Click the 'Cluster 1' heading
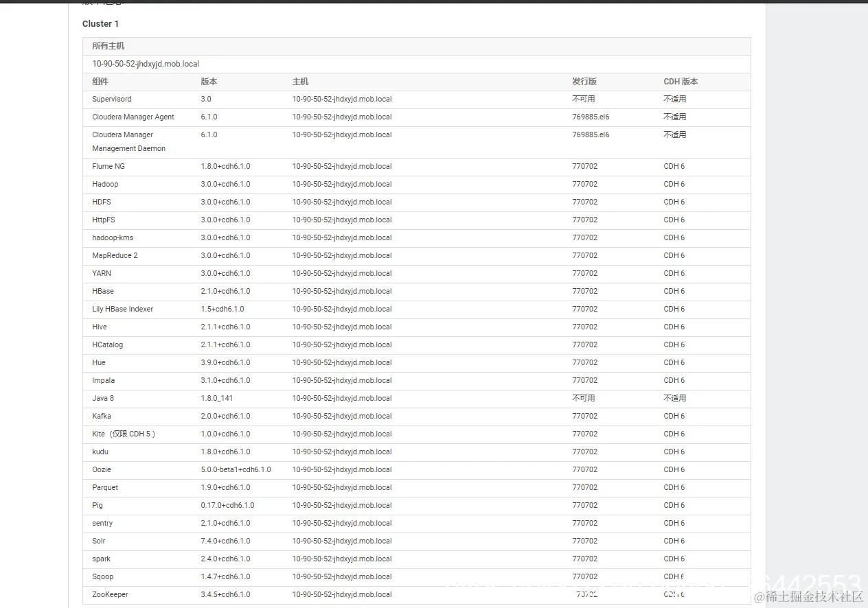 click(100, 24)
